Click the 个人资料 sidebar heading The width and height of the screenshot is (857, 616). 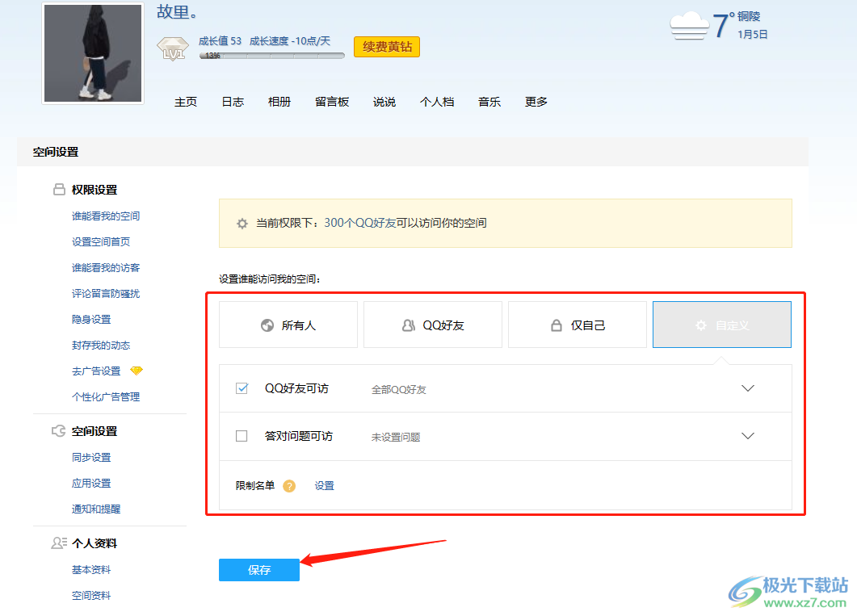pos(95,543)
